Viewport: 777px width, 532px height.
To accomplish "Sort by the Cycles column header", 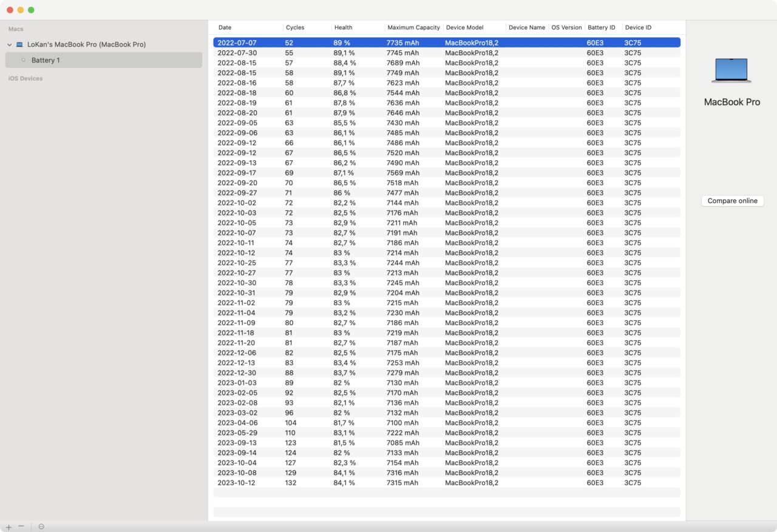I will [295, 27].
